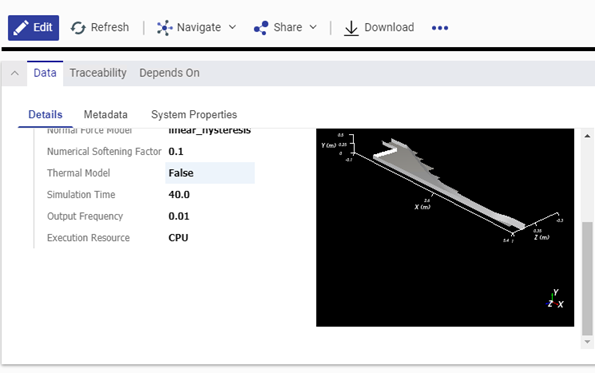Screen dimensions: 595x373
Task: Click the Output Frequency value 0.01
Action: [x=179, y=216]
